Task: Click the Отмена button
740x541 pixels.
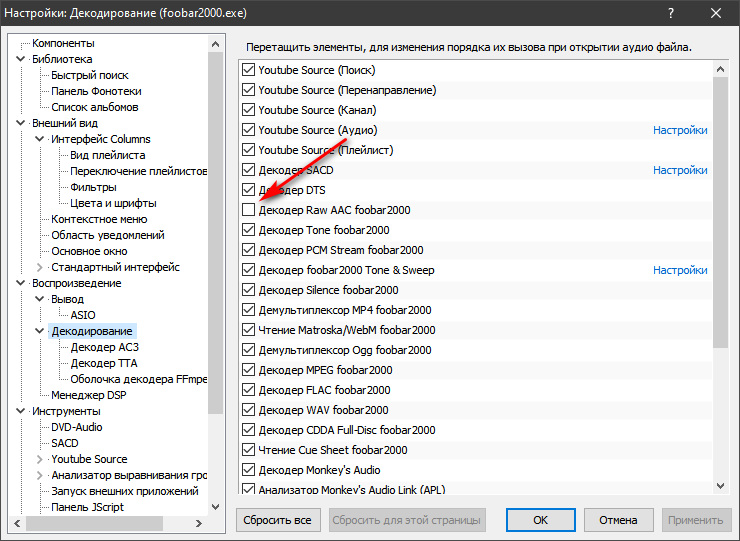Action: pos(618,520)
